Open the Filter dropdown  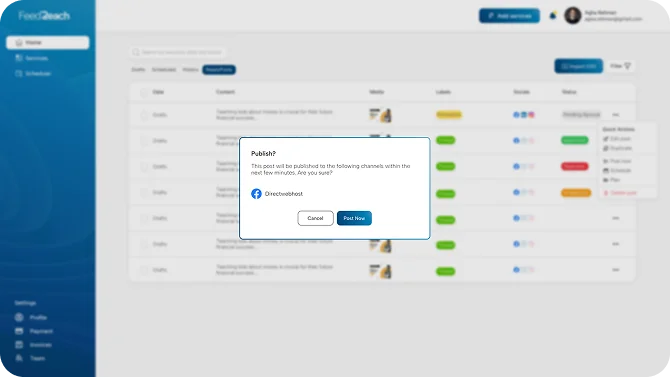click(620, 66)
